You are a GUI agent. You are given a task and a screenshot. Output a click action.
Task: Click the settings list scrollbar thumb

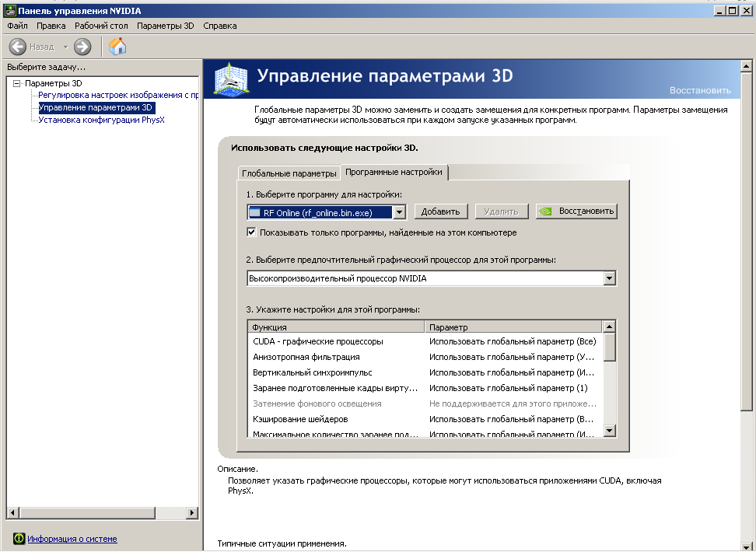[x=610, y=347]
